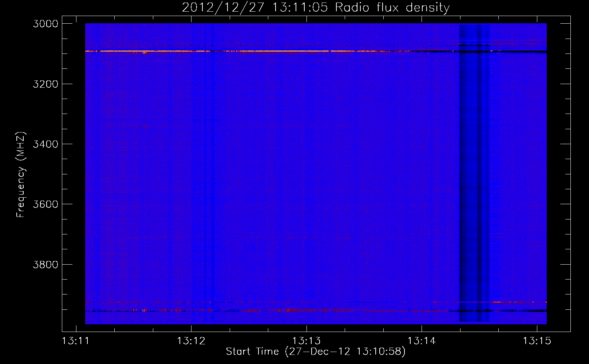Click the 13:12 time tick label
Image resolution: width=589 pixels, height=364 pixels.
(191, 341)
